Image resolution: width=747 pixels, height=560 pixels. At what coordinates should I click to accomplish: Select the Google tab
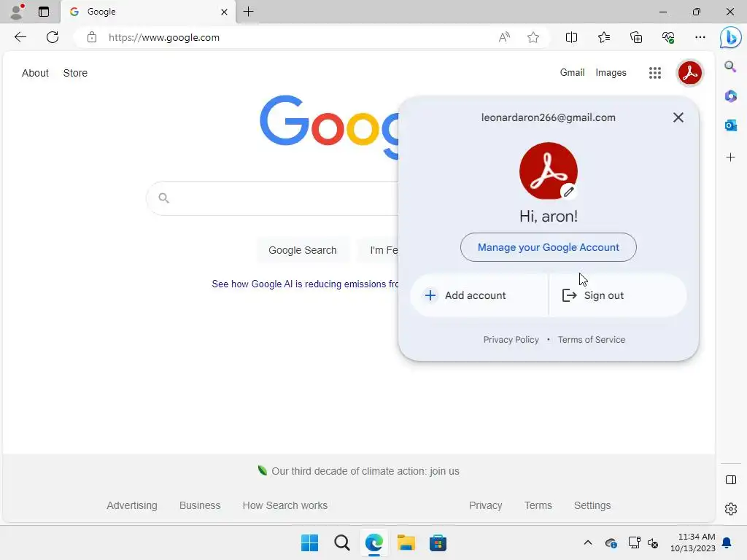point(147,12)
